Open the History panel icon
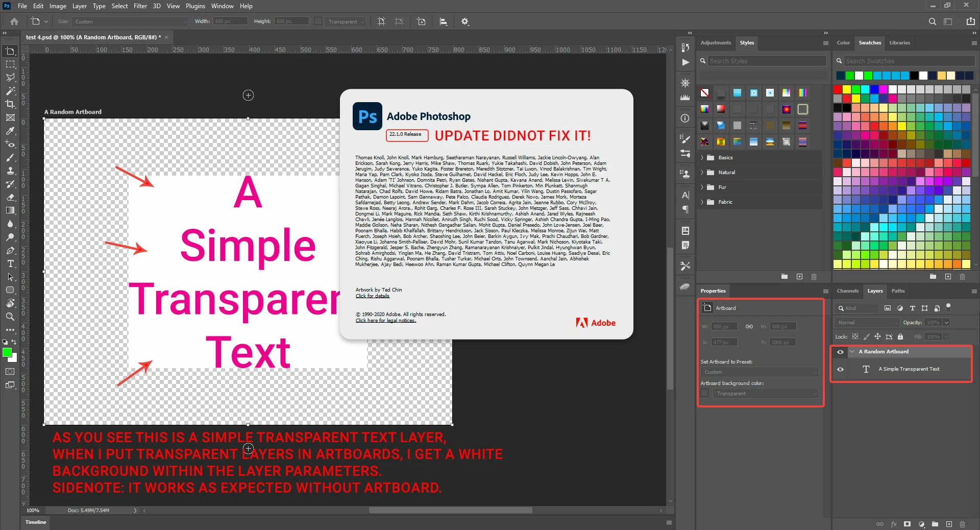The image size is (980, 530). 685,47
